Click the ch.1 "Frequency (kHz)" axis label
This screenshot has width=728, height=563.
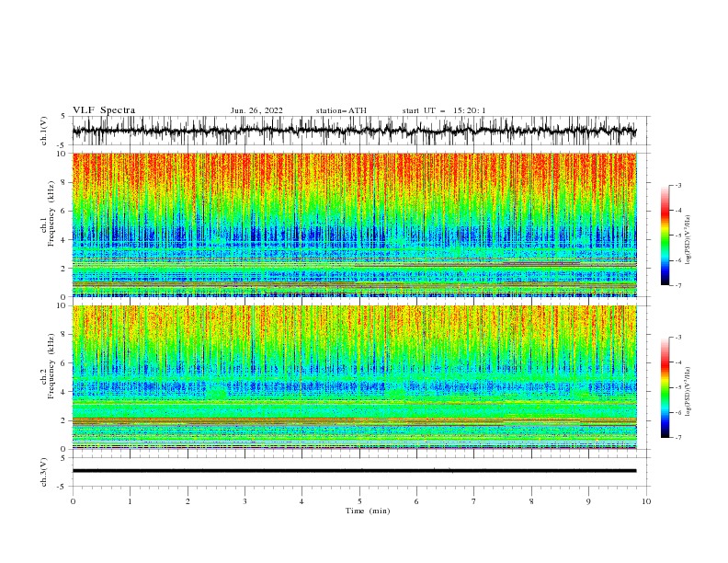pos(51,214)
